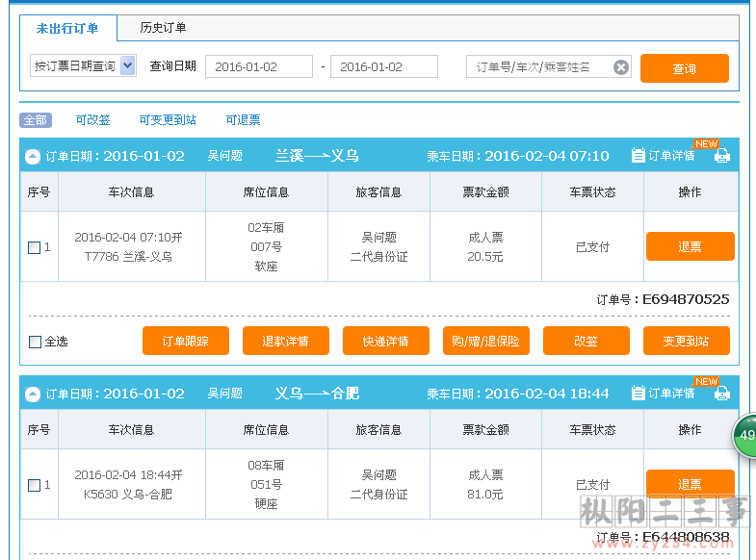Click the orange 查询 button
756x560 pixels.
point(684,68)
